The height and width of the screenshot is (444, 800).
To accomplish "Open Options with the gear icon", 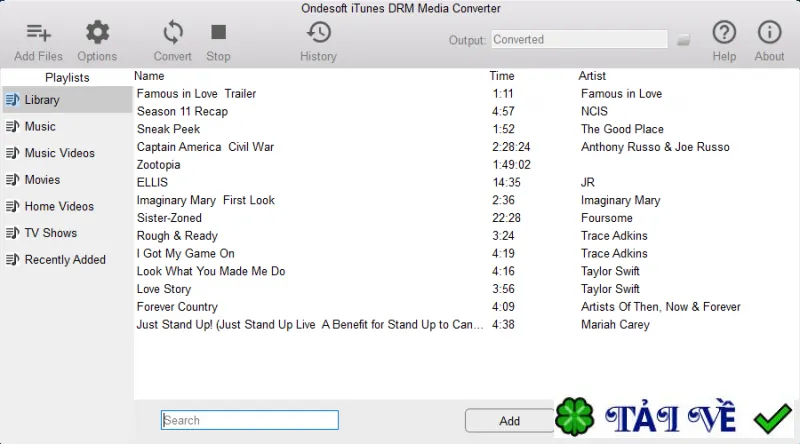I will [x=97, y=33].
